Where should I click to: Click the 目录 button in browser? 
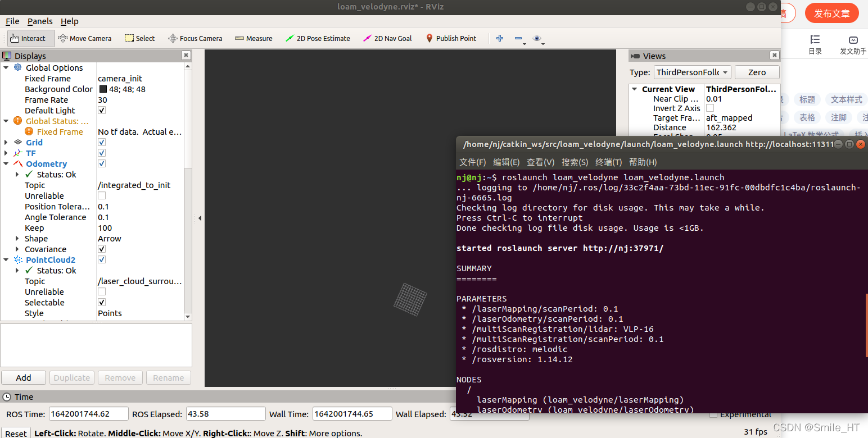click(815, 45)
